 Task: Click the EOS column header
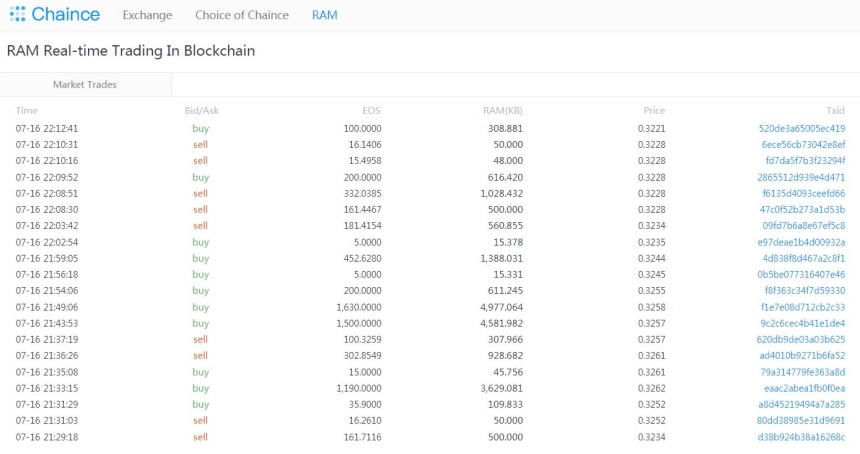click(x=371, y=110)
